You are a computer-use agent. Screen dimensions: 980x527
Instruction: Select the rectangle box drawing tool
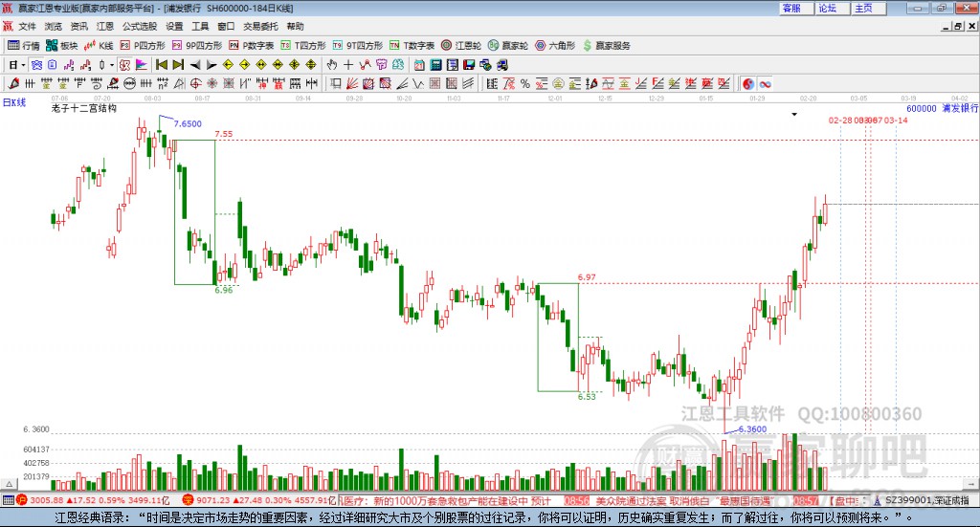(336, 83)
